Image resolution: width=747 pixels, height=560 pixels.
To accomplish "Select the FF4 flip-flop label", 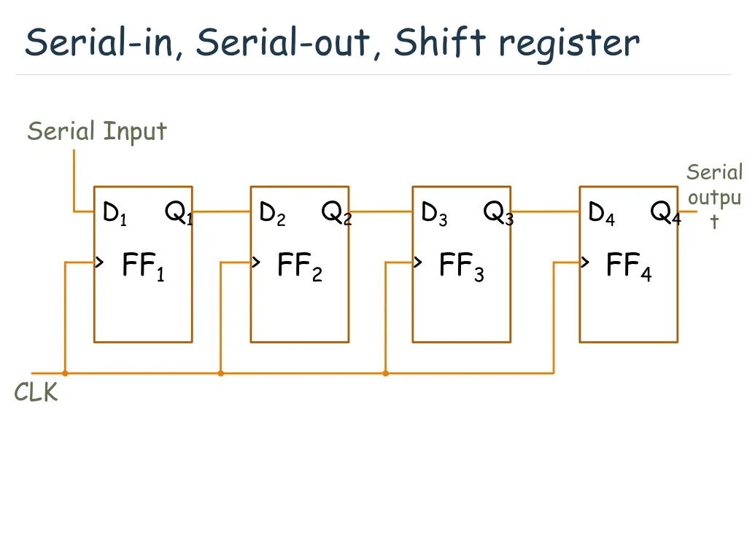I will tap(629, 266).
